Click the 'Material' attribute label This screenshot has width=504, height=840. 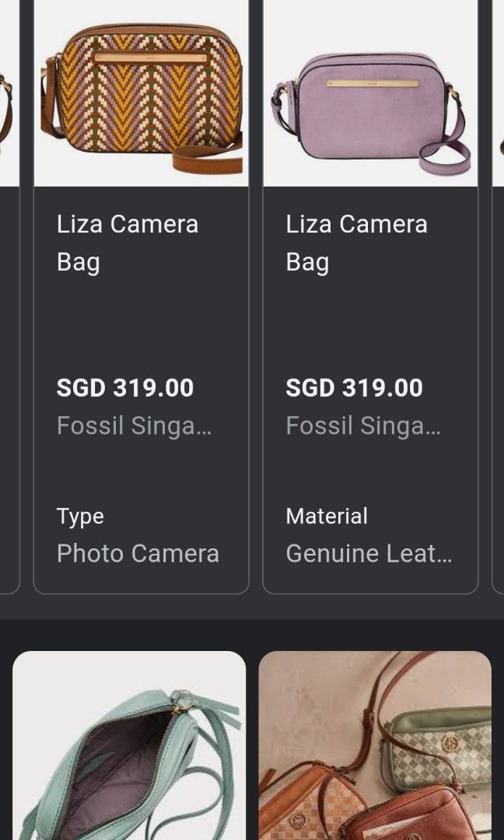pyautogui.click(x=326, y=516)
